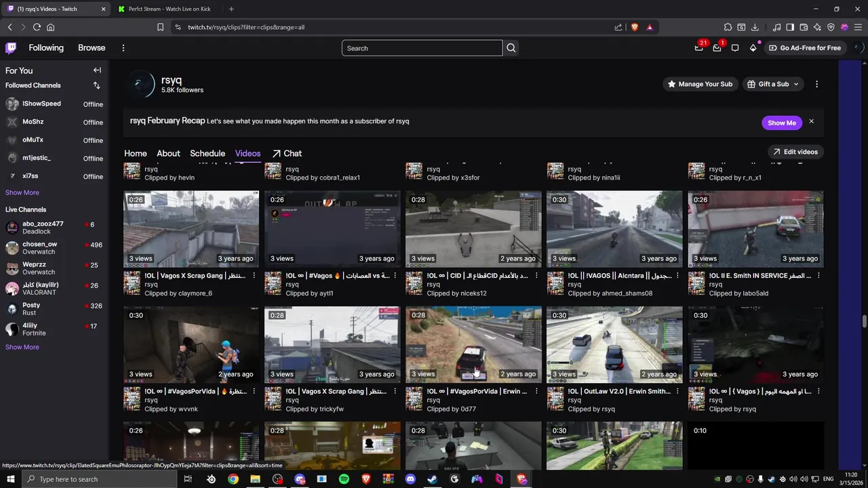Image resolution: width=868 pixels, height=488 pixels.
Task: Sort followed channels using arrows icon
Action: pyautogui.click(x=96, y=85)
